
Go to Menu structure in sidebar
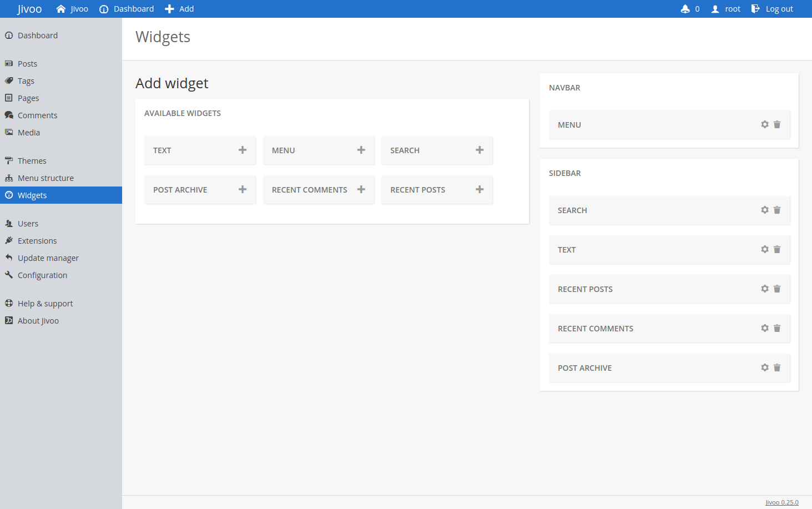[x=46, y=178]
